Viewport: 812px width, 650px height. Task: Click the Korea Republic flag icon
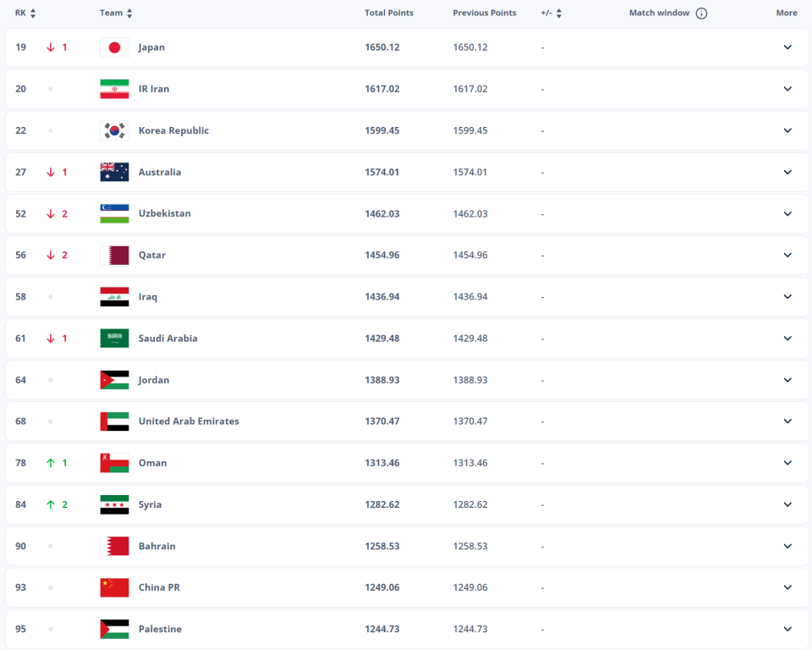pos(114,130)
